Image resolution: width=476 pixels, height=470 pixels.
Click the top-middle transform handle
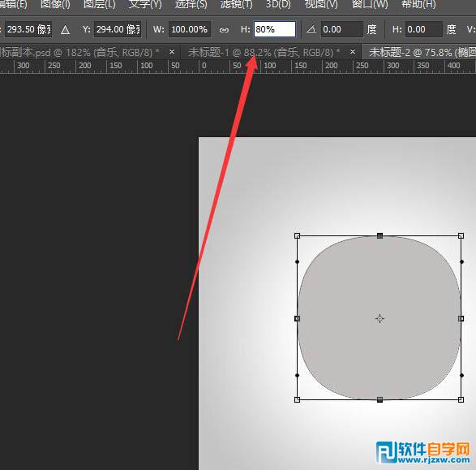(x=380, y=235)
